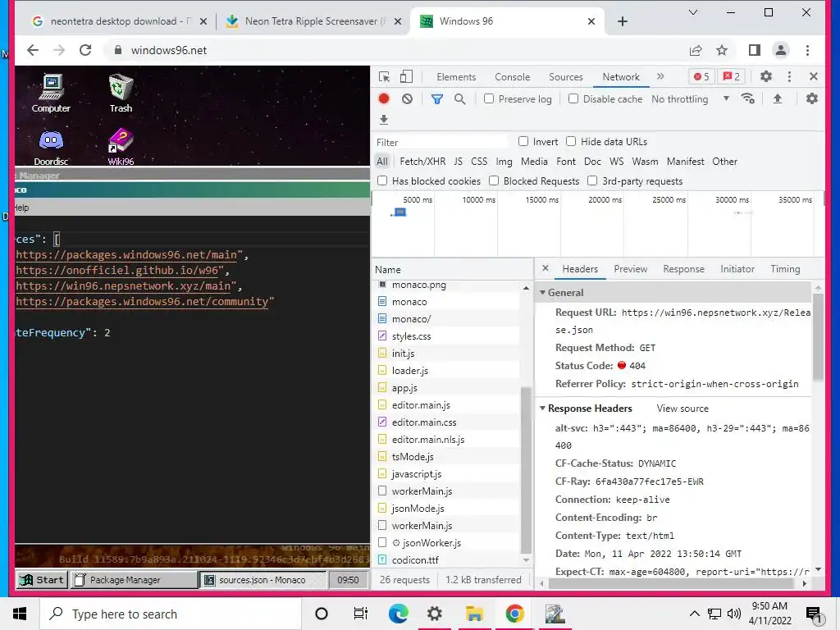Check Hide data URLs checkbox
The image size is (840, 630).
571,141
